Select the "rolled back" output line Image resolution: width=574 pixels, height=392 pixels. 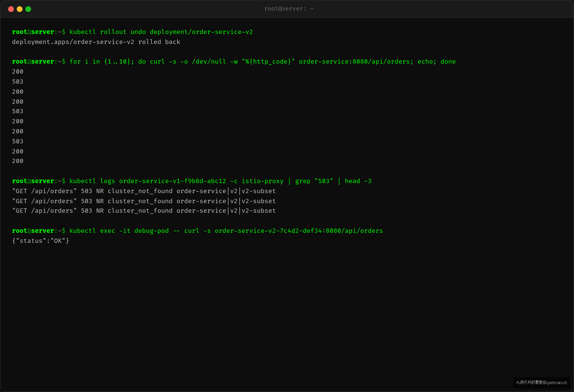[96, 42]
